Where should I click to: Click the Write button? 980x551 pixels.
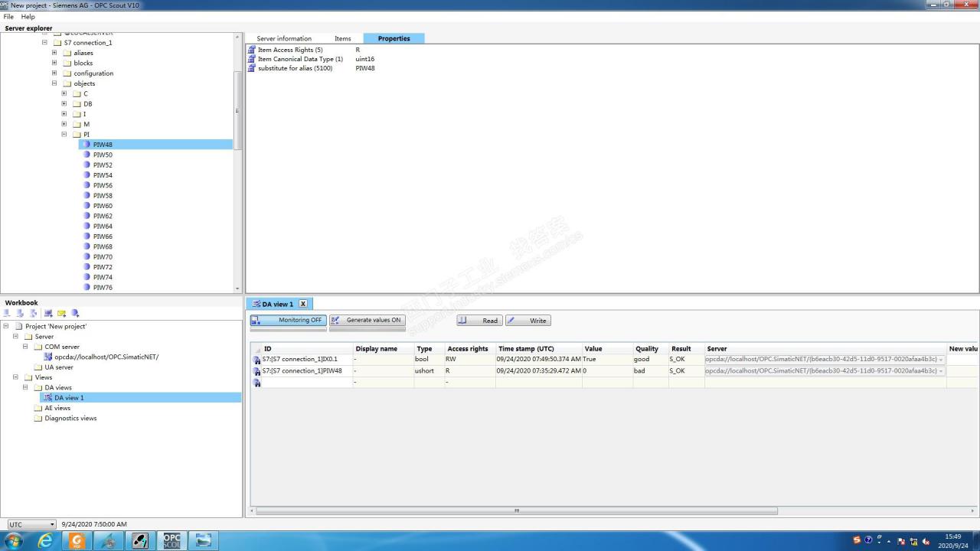point(528,321)
